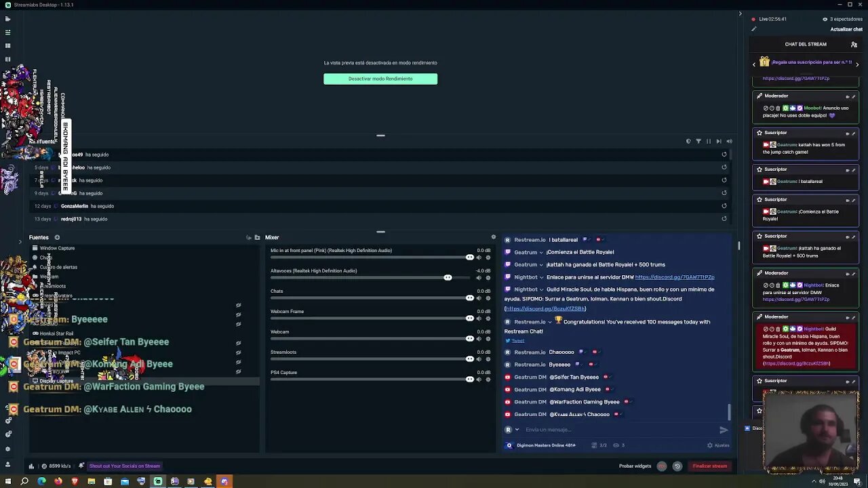Click the Restream chat vertical scrollbar
868x488 pixels.
point(730,412)
